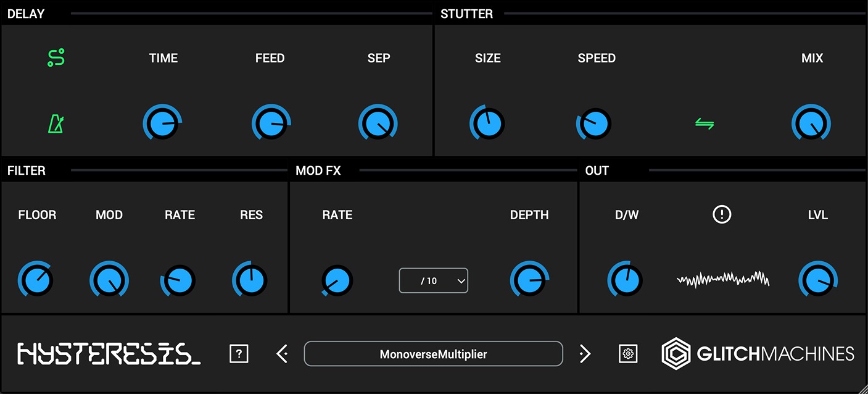Click the OUT section header
The image size is (868, 394).
(597, 170)
